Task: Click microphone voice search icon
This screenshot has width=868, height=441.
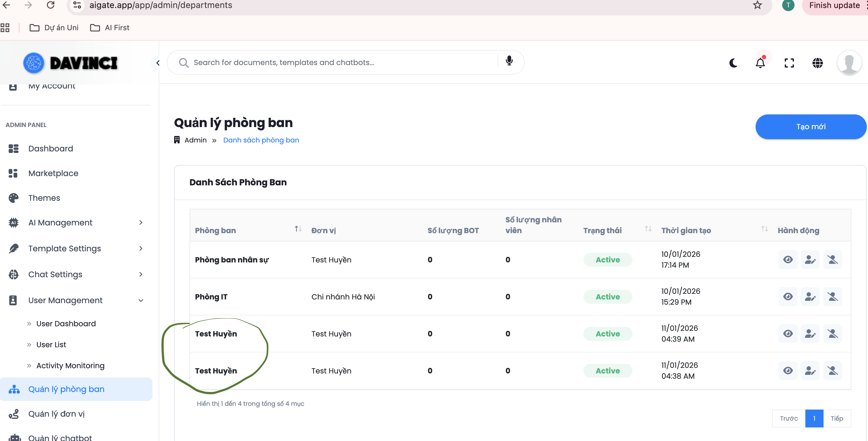Action: pyautogui.click(x=509, y=61)
